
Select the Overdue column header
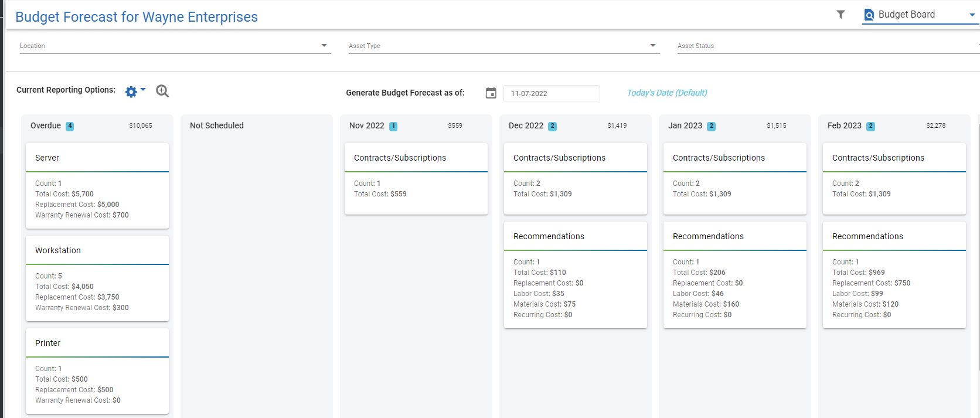(x=46, y=125)
